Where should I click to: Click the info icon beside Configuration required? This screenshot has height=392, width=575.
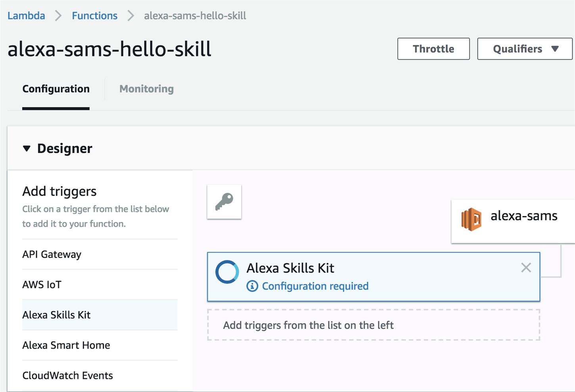click(252, 286)
